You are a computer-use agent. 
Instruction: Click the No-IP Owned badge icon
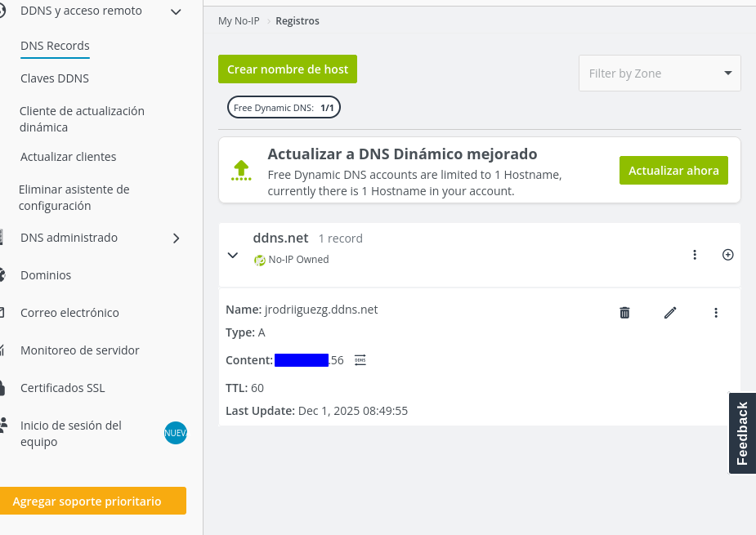click(x=259, y=261)
